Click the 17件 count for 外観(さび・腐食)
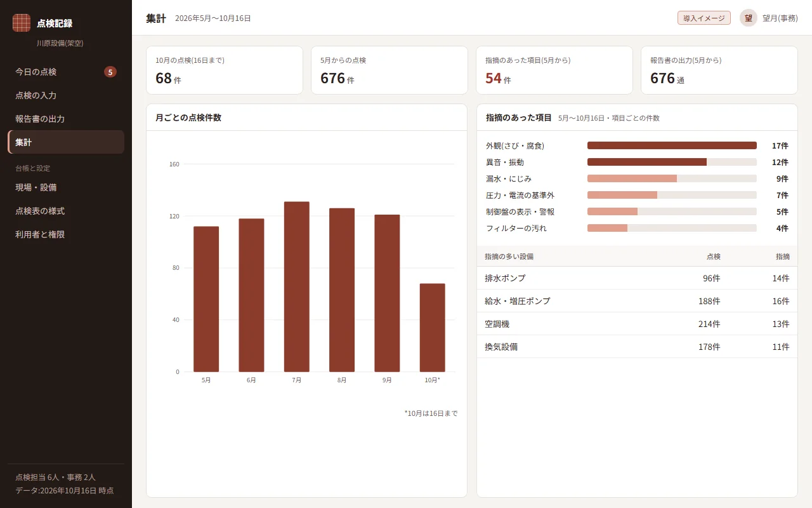812x508 pixels. pos(780,145)
